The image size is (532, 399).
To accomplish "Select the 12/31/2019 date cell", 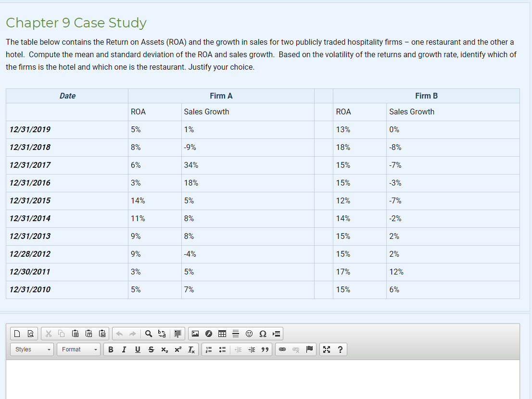I will pos(67,129).
